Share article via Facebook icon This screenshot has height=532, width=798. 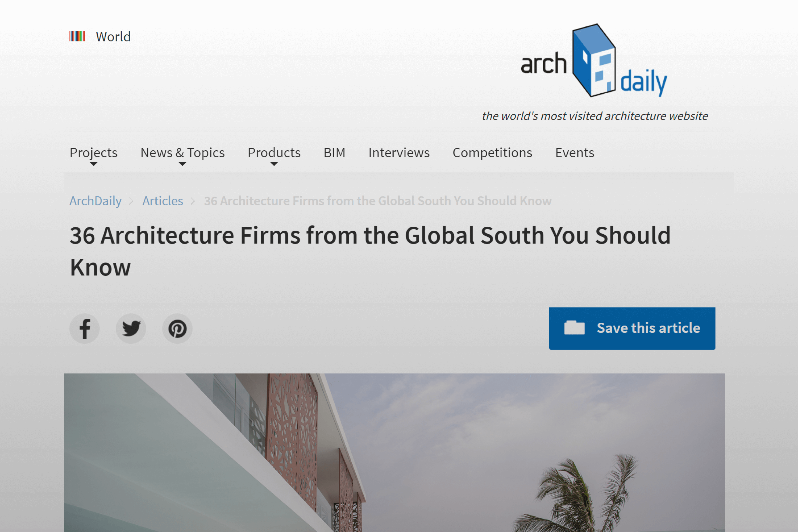tap(85, 329)
